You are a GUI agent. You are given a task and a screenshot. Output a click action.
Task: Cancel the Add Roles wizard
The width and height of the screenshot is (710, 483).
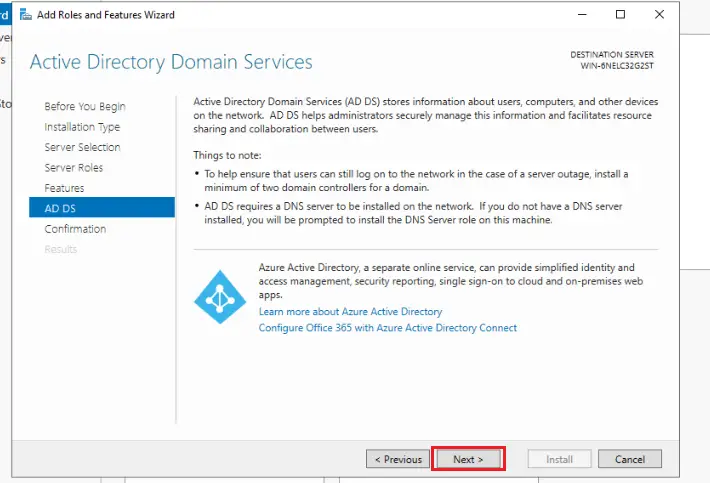coord(629,459)
